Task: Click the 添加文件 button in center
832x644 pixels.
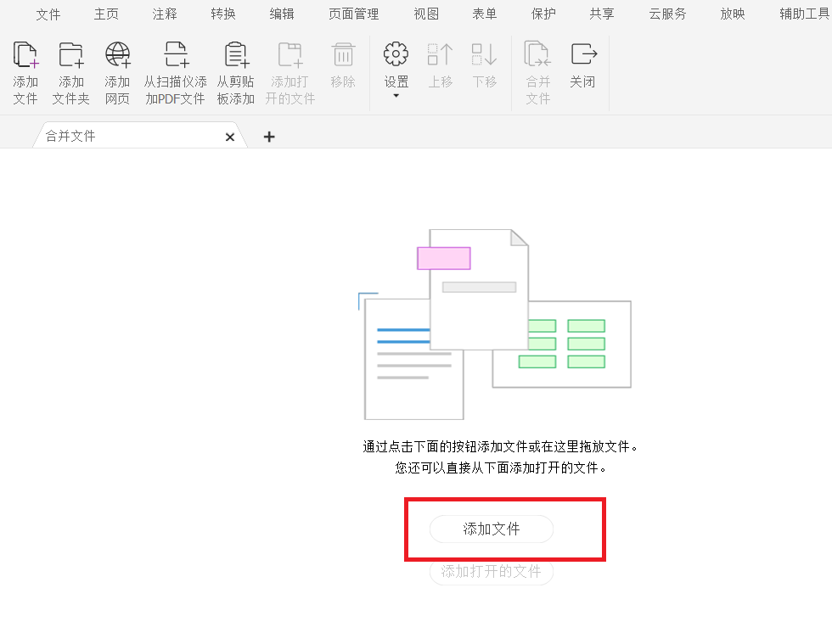Action: [492, 529]
